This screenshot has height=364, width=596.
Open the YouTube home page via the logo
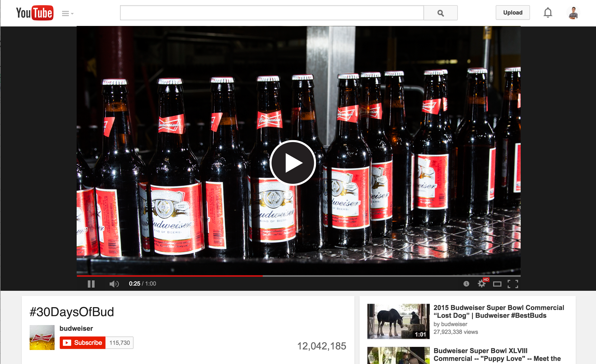(x=34, y=12)
